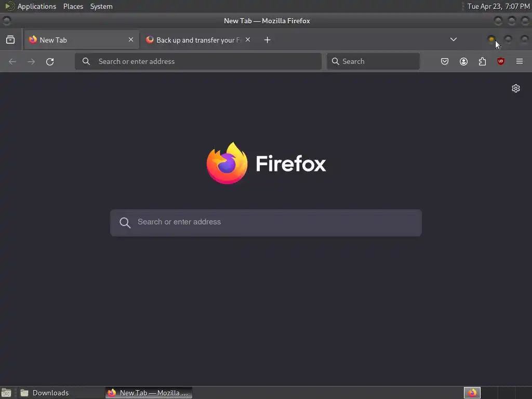Open the Save to Pocket button
The image size is (532, 399).
445,61
